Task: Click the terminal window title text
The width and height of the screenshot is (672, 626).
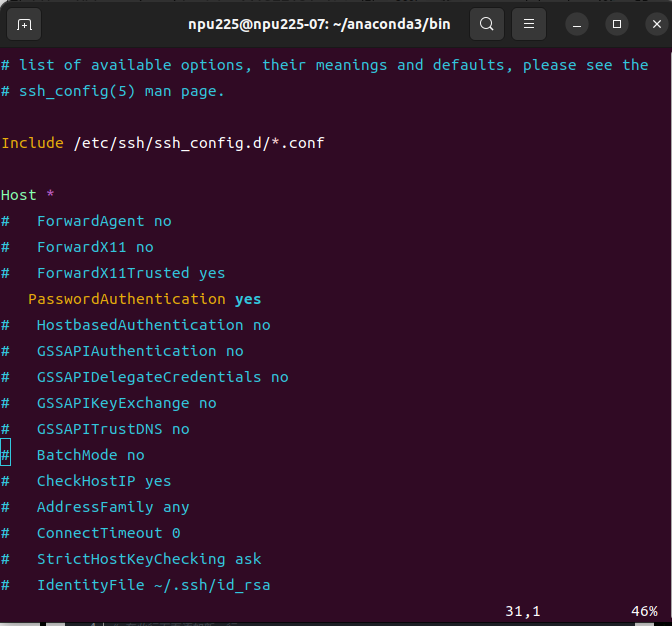Action: click(x=319, y=24)
